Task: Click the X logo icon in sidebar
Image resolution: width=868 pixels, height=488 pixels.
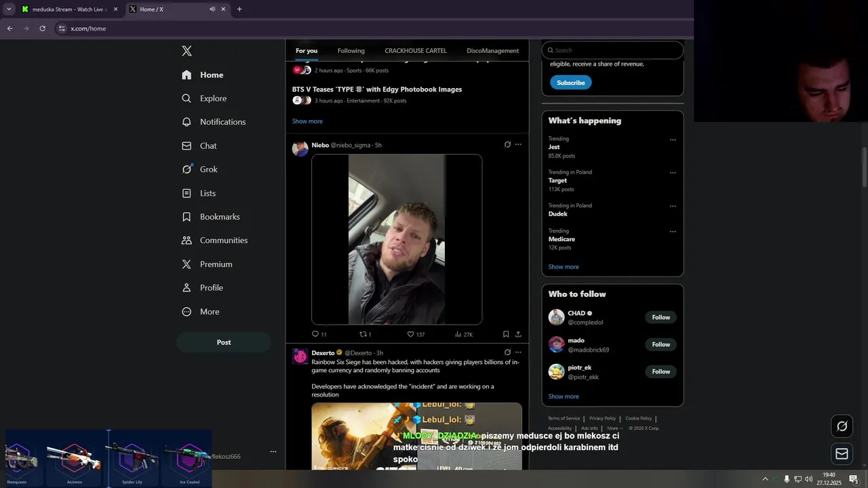Action: coord(187,51)
